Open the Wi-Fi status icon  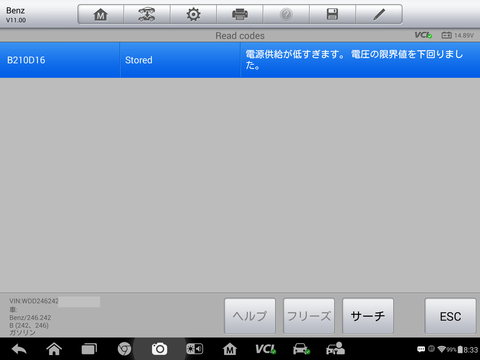(x=442, y=349)
